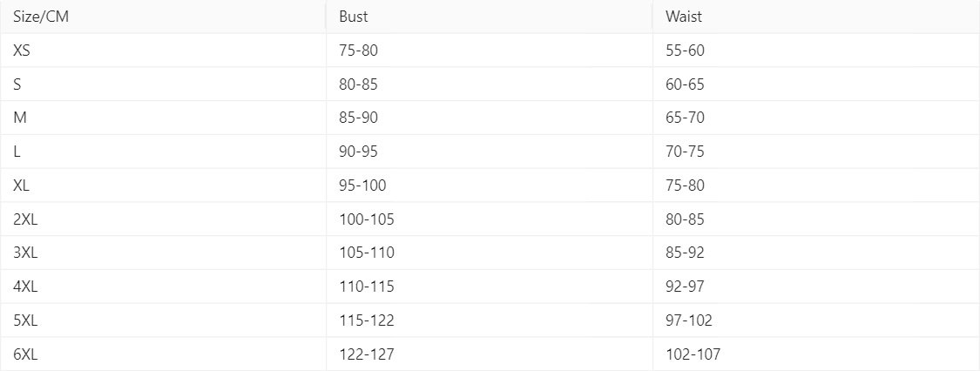The height and width of the screenshot is (371, 980).
Task: Select the S size row label
Action: tap(18, 84)
